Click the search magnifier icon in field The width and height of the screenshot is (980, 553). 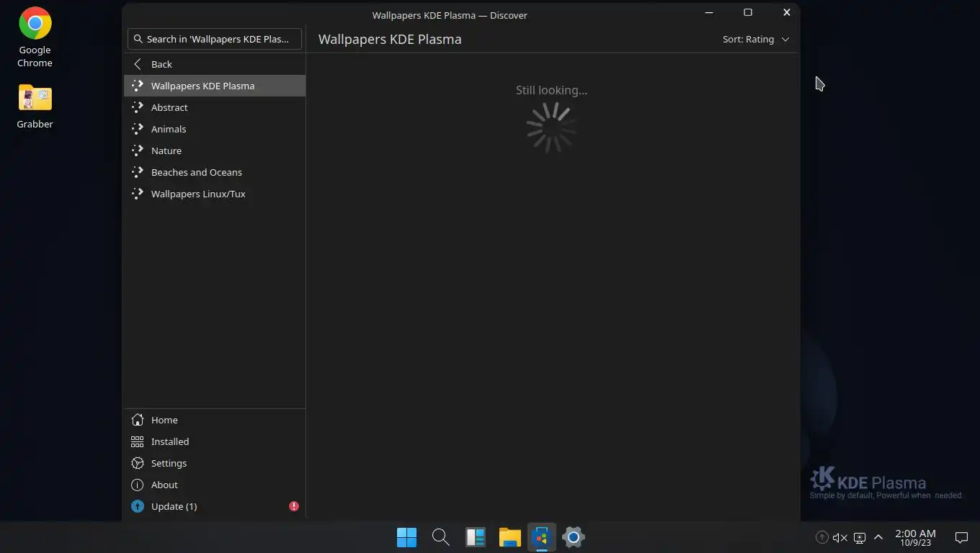138,39
